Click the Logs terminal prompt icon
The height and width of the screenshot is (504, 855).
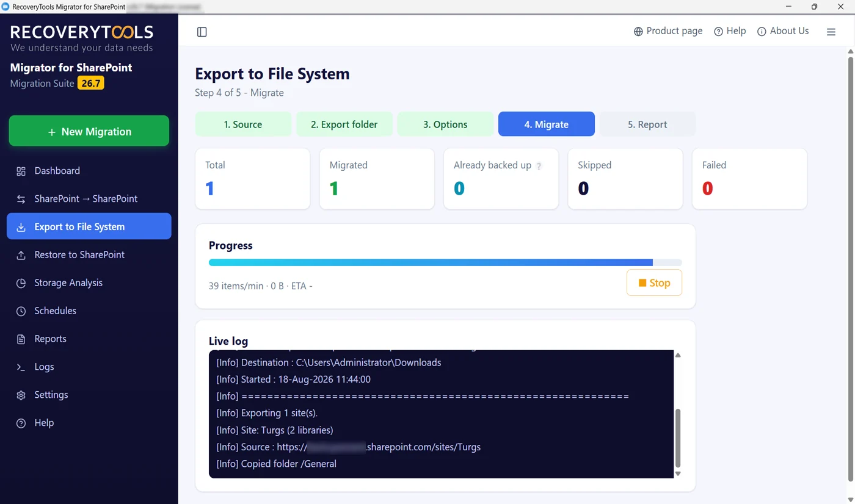pyautogui.click(x=21, y=368)
